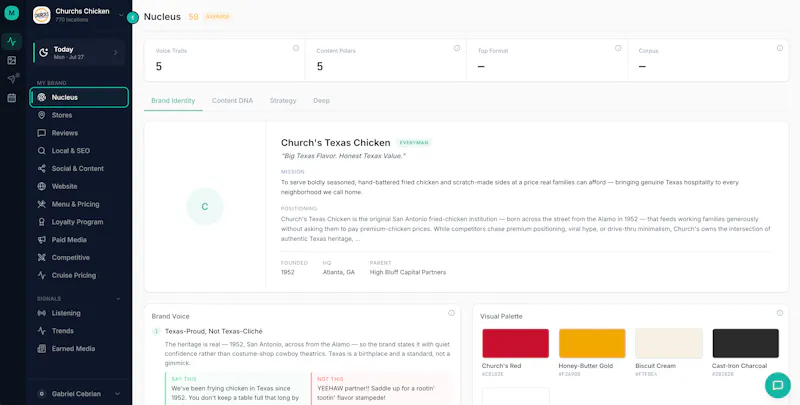
Task: Click info icon on Content Pillars card
Action: pos(457,48)
